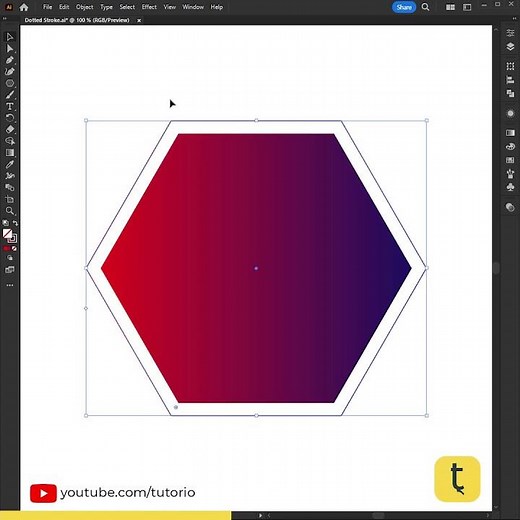Open the Window menu

(193, 7)
